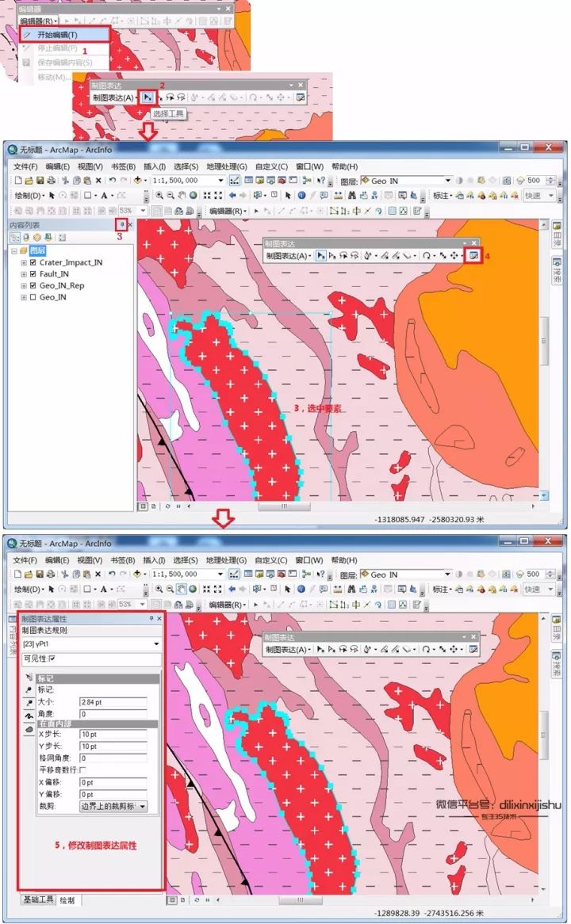The width and height of the screenshot is (571, 924).
Task: Click Save icon in upper window toolbar
Action: (40, 181)
